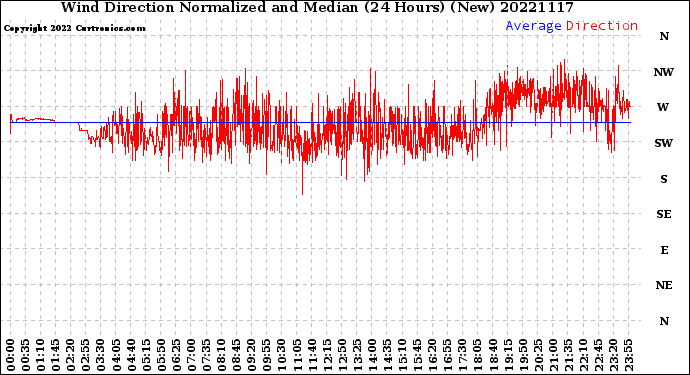Click the '22:45' time axis label
The height and width of the screenshot is (375, 690).
(x=598, y=355)
